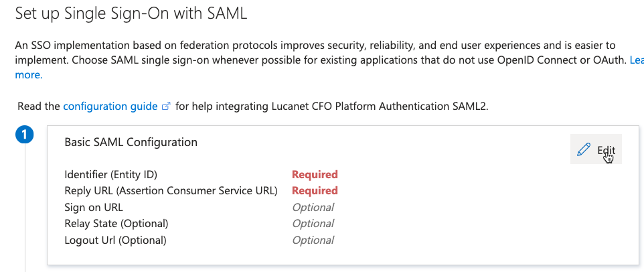Select the Logout Url (Optional) label

coord(115,240)
